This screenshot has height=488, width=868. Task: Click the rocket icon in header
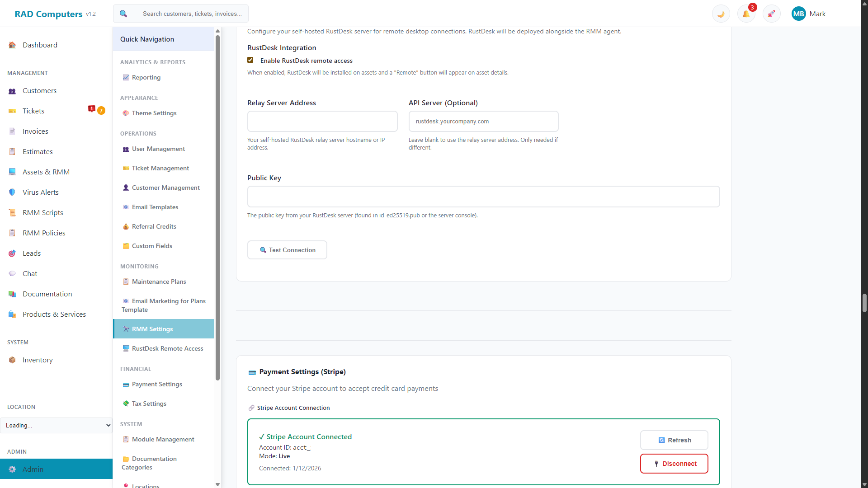click(771, 14)
